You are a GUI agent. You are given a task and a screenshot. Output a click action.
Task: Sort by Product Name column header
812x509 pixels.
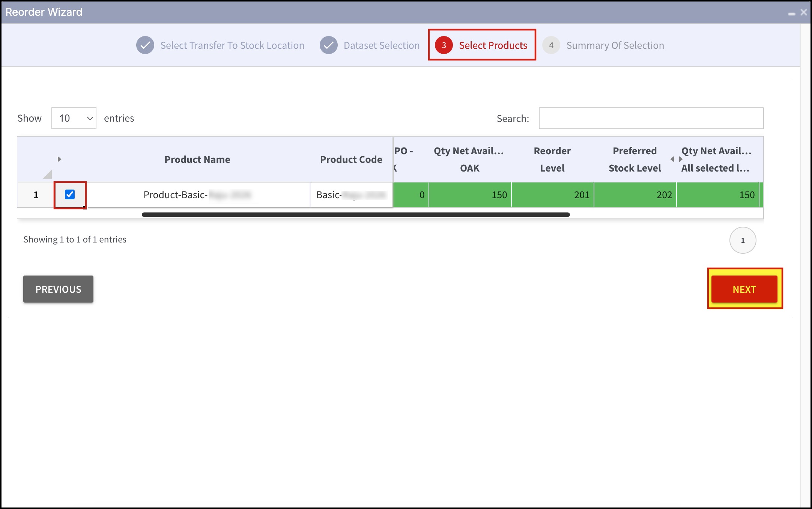tap(197, 160)
